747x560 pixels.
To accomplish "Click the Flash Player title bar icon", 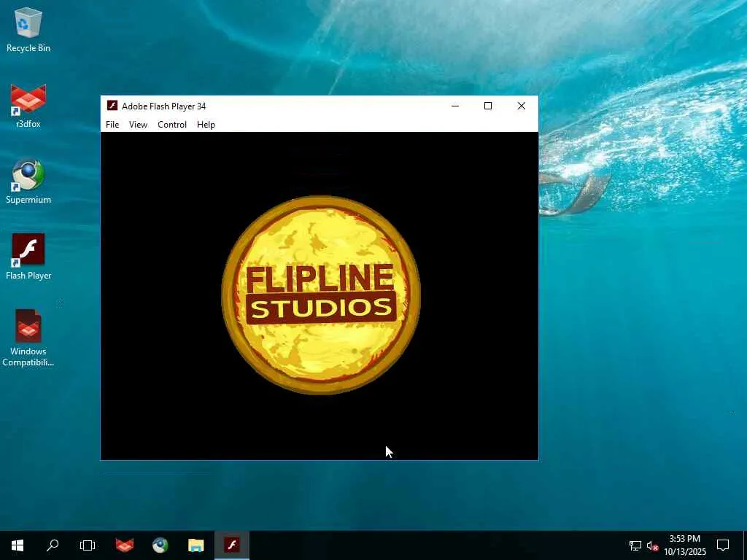I will tap(112, 106).
